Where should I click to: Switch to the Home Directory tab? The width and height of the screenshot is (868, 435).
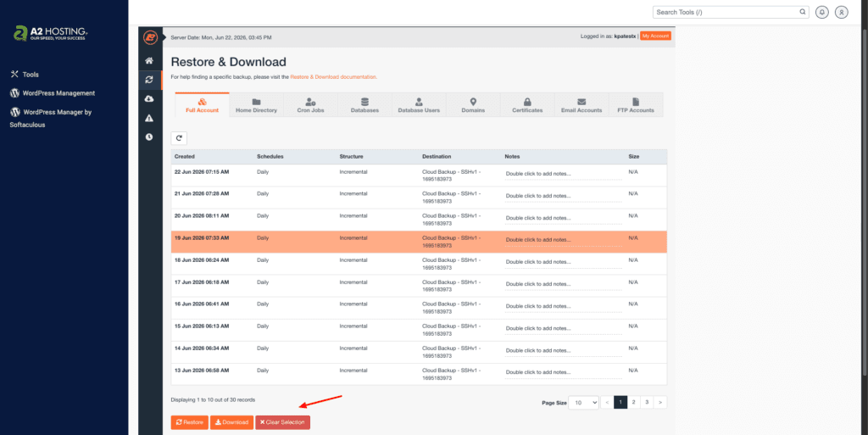[256, 104]
